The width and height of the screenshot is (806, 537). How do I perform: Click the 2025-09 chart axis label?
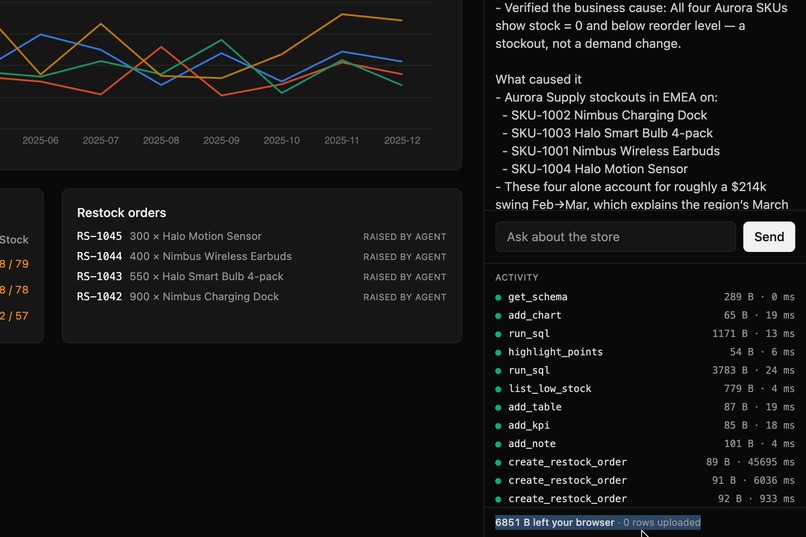pos(221,140)
